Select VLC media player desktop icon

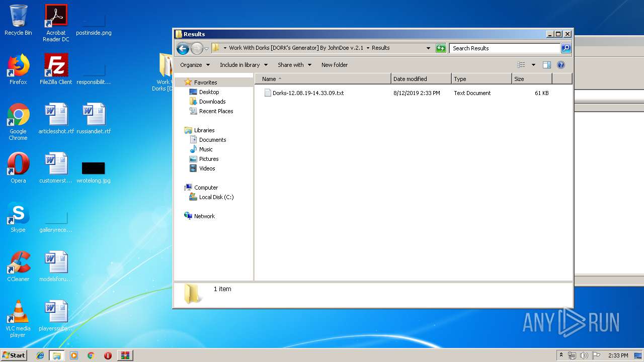[18, 319]
